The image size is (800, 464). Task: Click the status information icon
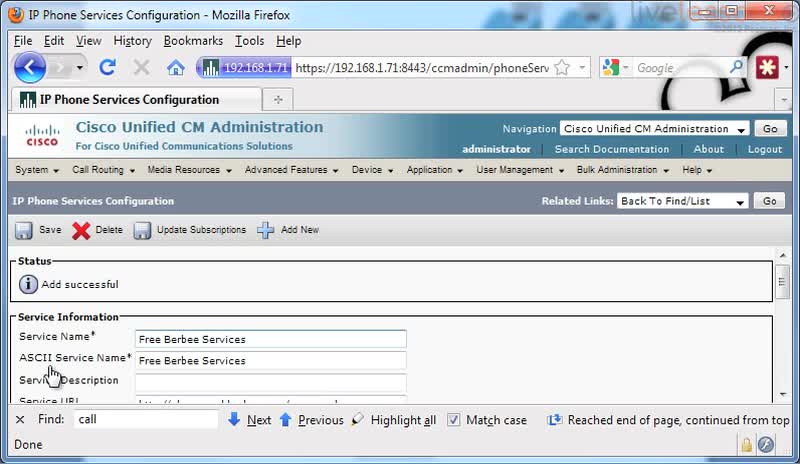click(28, 284)
